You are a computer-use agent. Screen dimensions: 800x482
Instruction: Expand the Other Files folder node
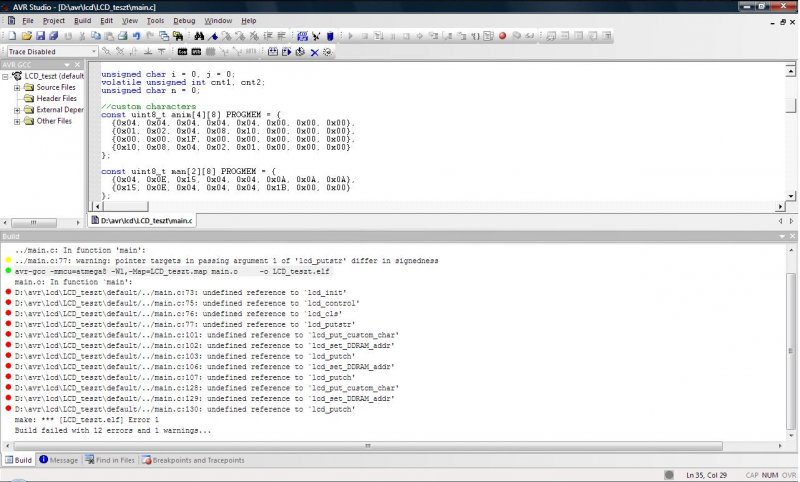17,121
